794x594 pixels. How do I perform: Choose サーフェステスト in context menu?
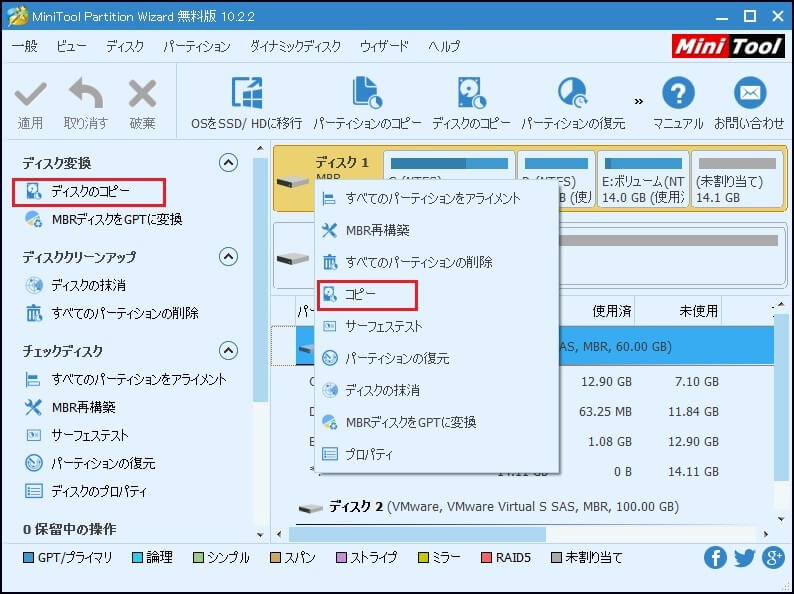[x=437, y=327]
